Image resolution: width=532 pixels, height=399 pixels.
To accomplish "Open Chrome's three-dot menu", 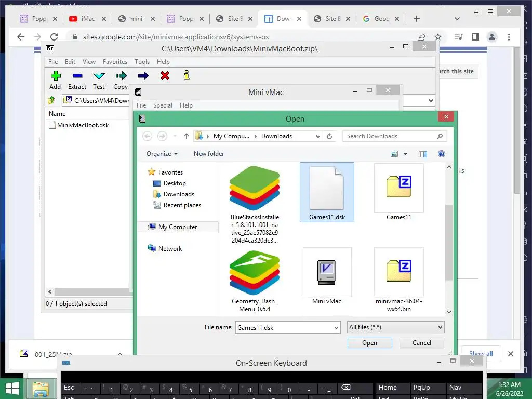I will [509, 37].
